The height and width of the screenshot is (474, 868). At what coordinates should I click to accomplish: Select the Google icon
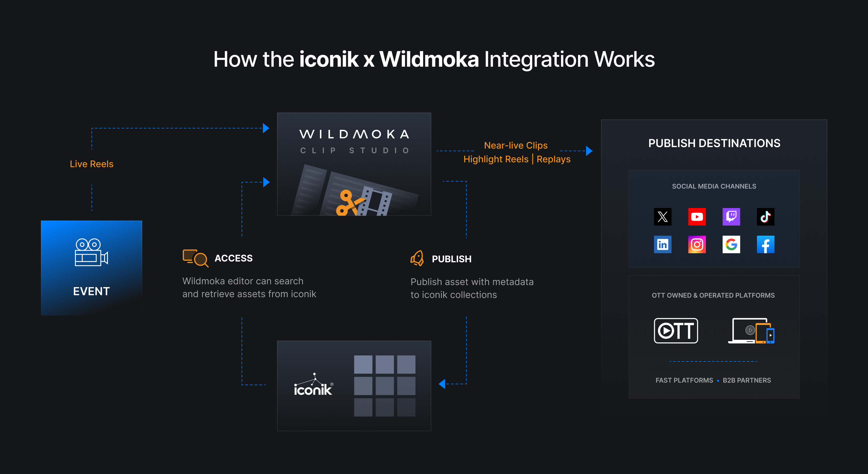pyautogui.click(x=731, y=244)
